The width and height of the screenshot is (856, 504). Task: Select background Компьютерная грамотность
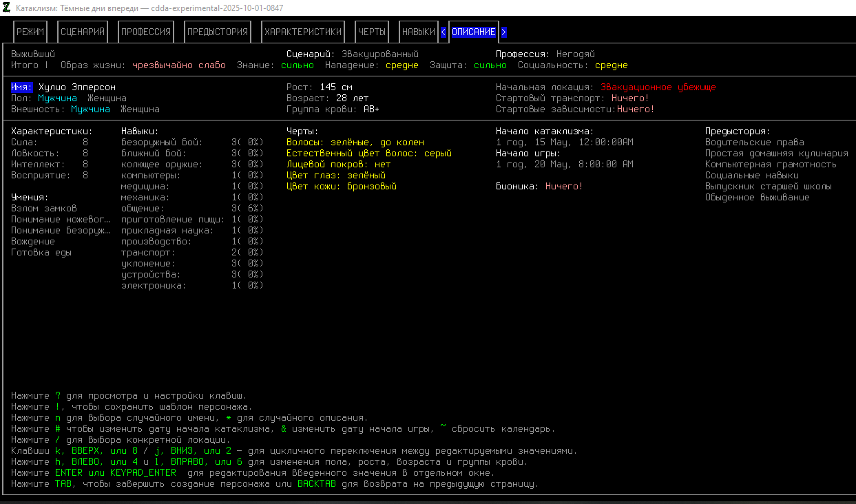771,165
